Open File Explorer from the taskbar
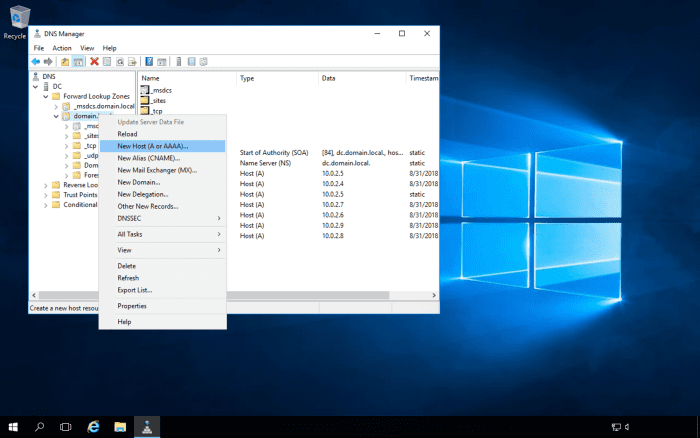 [120, 427]
